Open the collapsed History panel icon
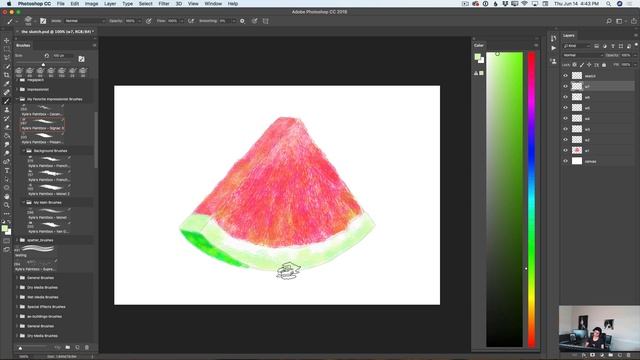 tap(553, 38)
